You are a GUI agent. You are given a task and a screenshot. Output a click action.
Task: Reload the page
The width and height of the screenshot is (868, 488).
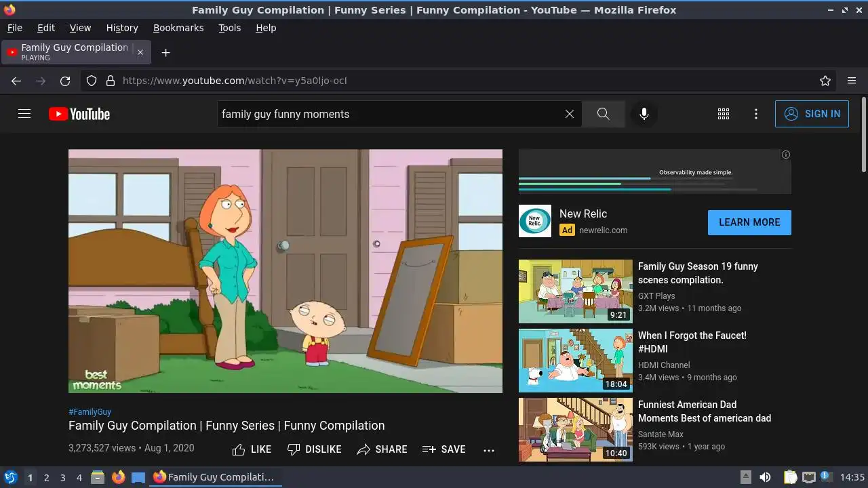tap(65, 81)
